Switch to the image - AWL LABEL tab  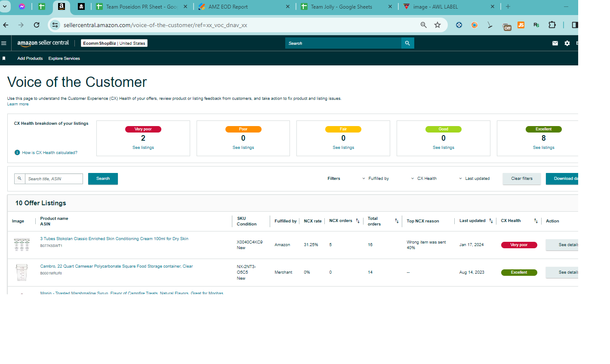coord(449,7)
